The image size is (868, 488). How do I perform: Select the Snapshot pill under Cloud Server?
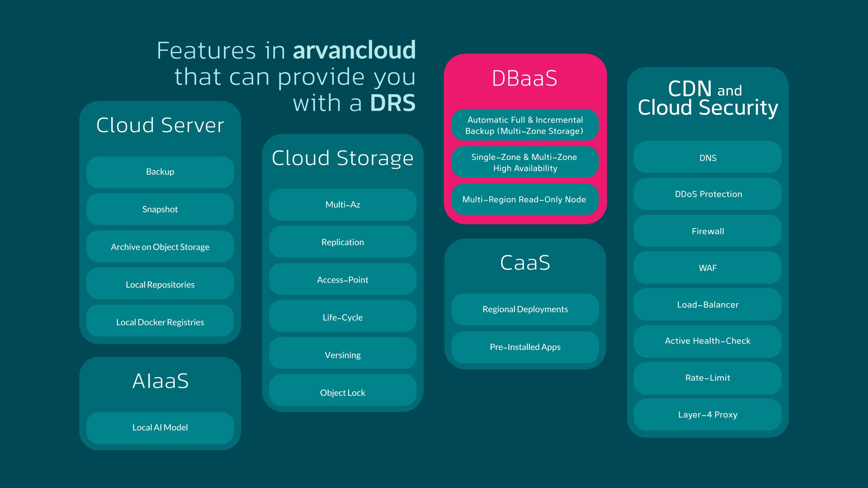pyautogui.click(x=160, y=209)
